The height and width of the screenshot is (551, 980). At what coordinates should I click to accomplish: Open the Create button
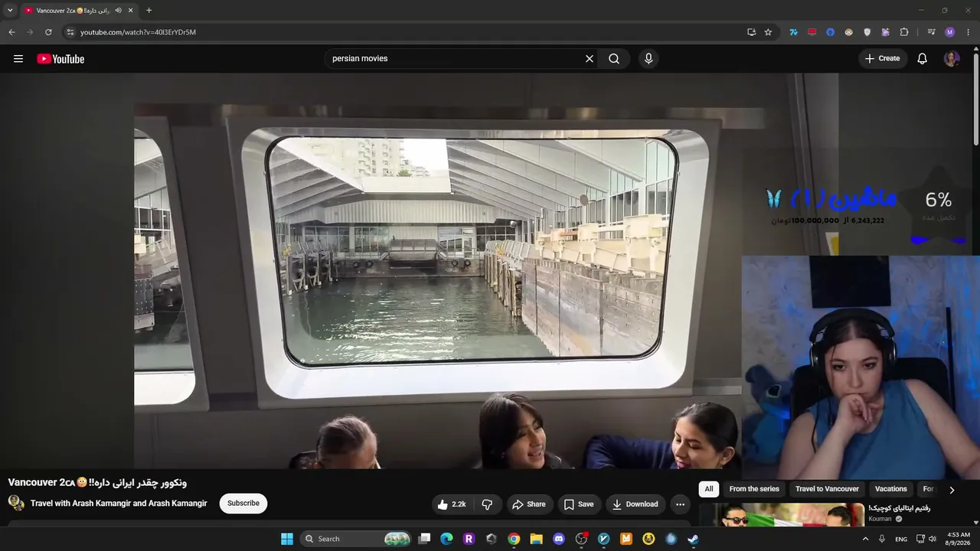tap(883, 59)
